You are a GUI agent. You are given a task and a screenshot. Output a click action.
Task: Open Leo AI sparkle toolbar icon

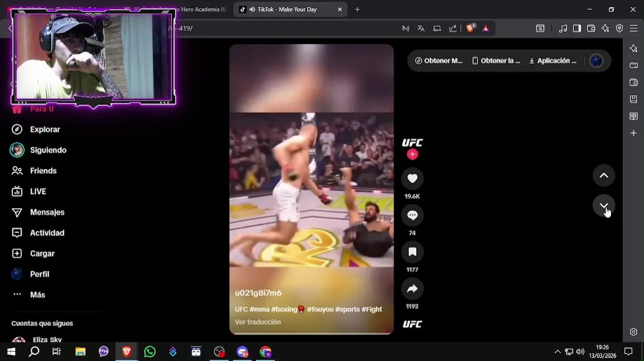605,29
